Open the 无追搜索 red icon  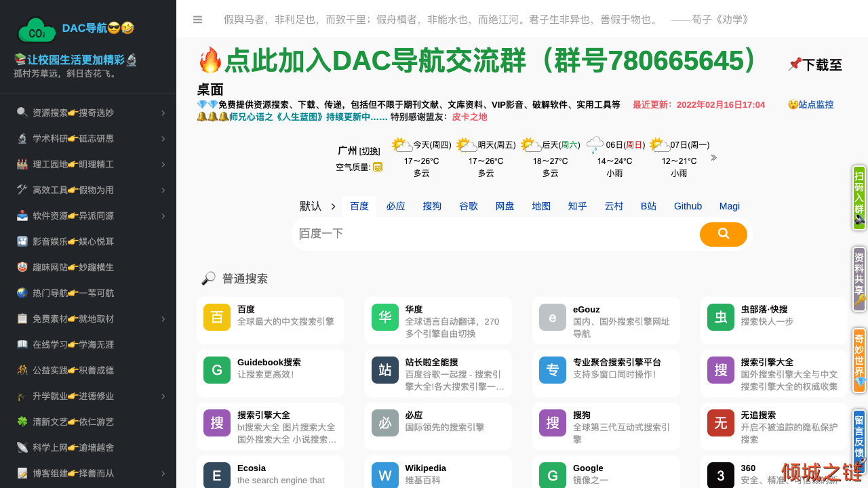point(721,423)
